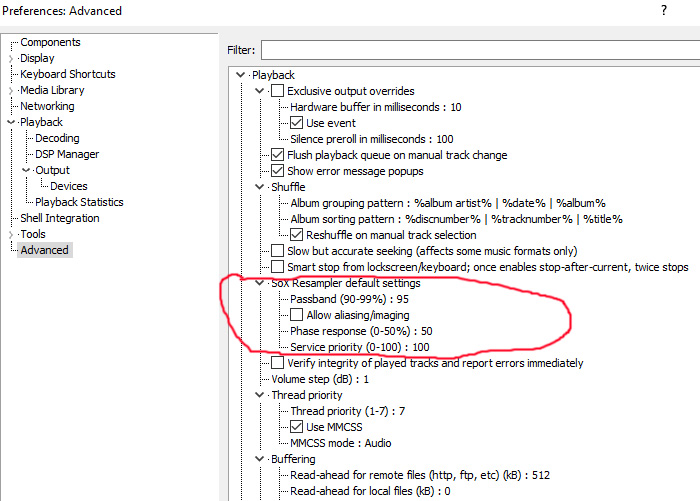Viewport: 700px width, 501px height.
Task: Open the Components preferences page
Action: [50, 42]
